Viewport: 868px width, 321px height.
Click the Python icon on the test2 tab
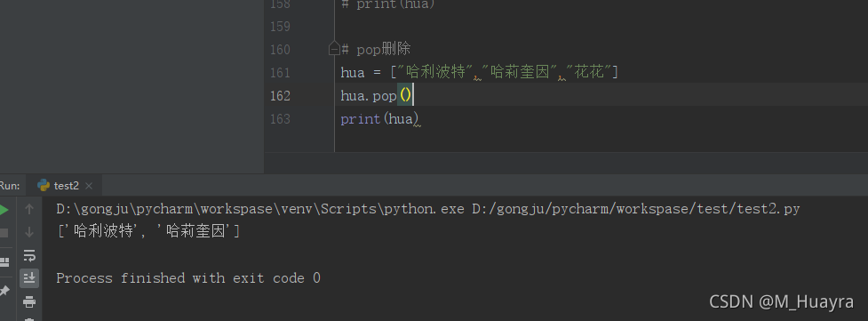(x=44, y=185)
